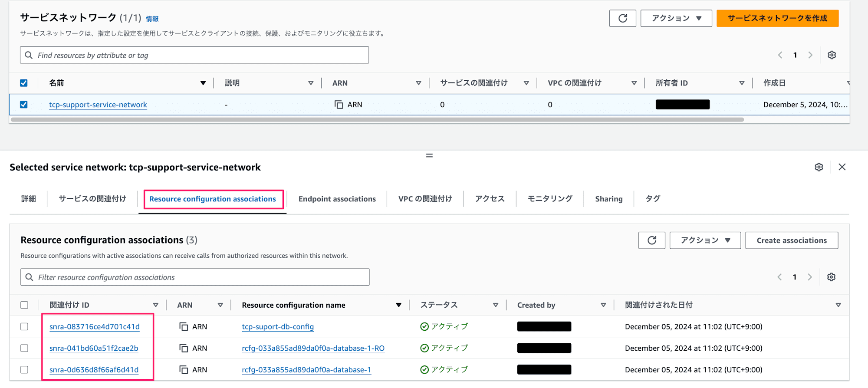Sort associations by 関連付け ID column
The width and height of the screenshot is (868, 388).
(155, 305)
